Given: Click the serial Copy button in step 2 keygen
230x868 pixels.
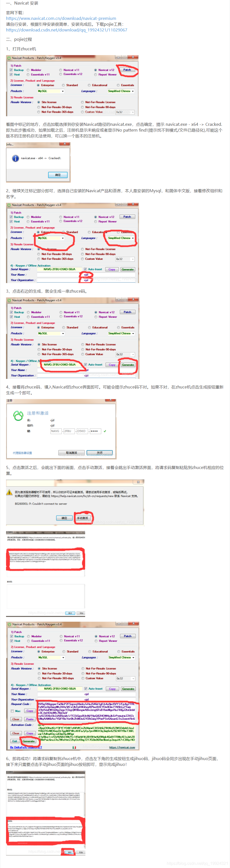Looking at the screenshot, I should tap(112, 269).
